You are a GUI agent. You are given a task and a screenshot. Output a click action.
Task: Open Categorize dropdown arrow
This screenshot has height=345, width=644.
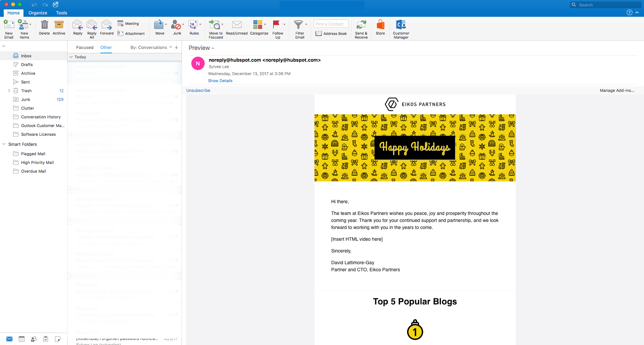265,24
